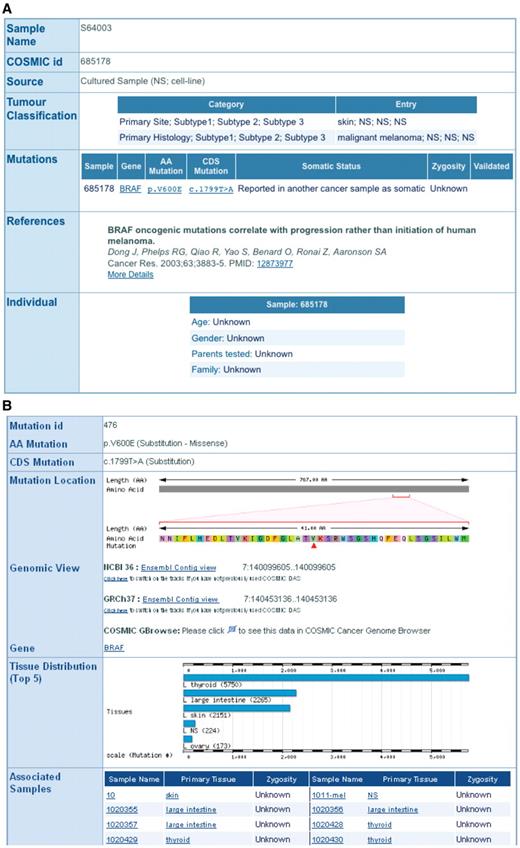Click the 'click here' link under GRCh37

click(115, 610)
